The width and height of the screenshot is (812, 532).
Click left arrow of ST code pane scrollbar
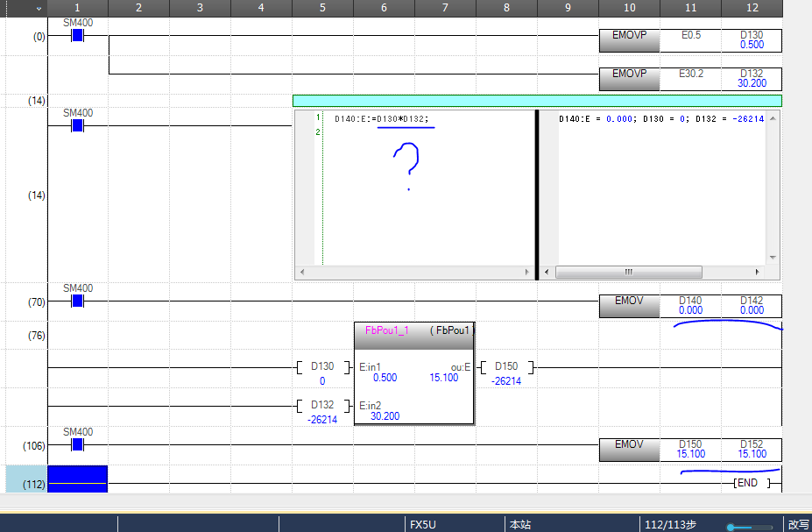[301, 273]
